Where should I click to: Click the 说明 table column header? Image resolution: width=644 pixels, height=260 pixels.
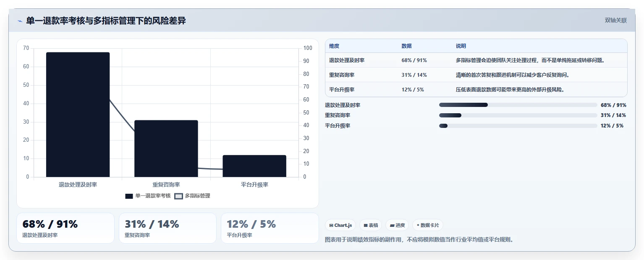coord(461,46)
